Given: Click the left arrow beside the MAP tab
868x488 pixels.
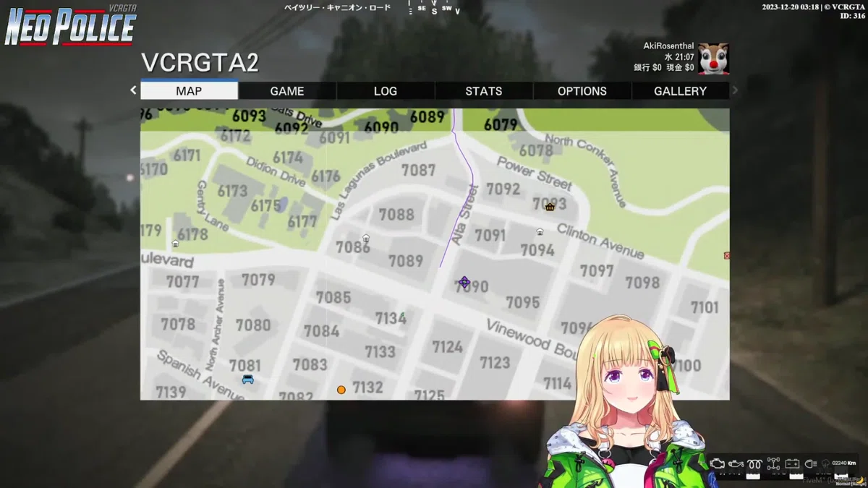Looking at the screenshot, I should pos(133,90).
